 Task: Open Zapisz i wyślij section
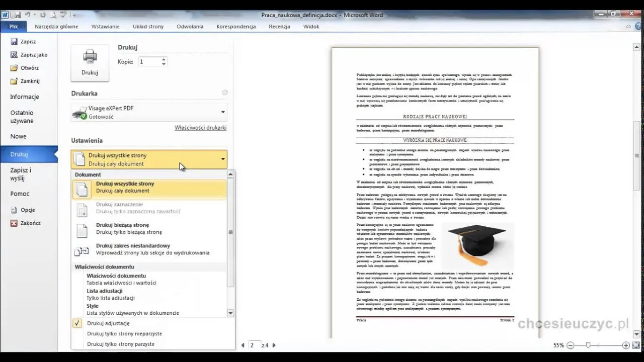[x=21, y=174]
